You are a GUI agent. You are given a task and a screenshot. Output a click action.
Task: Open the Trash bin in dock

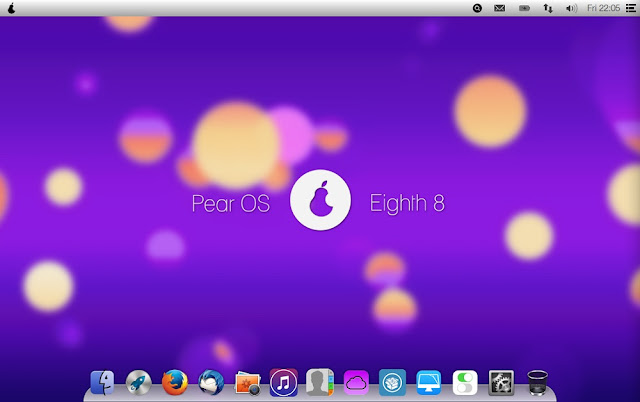click(538, 382)
